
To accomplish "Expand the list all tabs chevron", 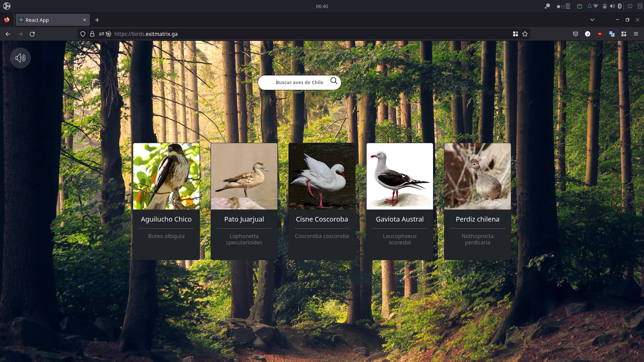I will click(592, 20).
